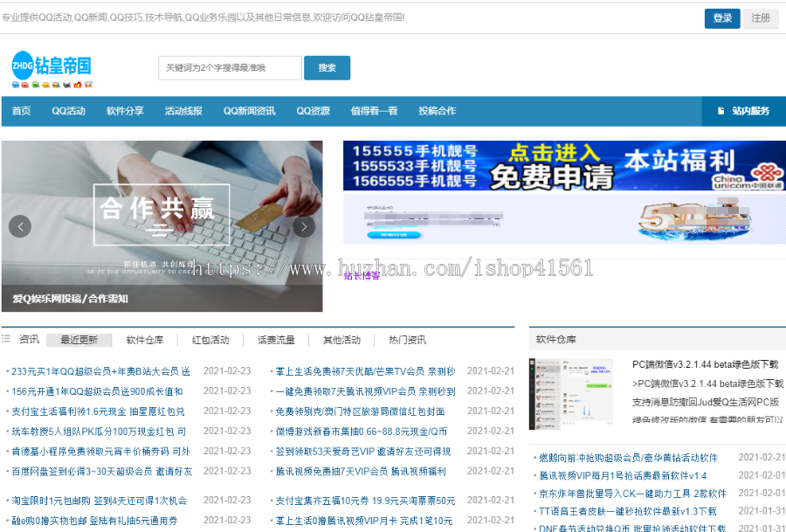This screenshot has width=786, height=532.
Task: Click the 登录 button
Action: pyautogui.click(x=722, y=18)
